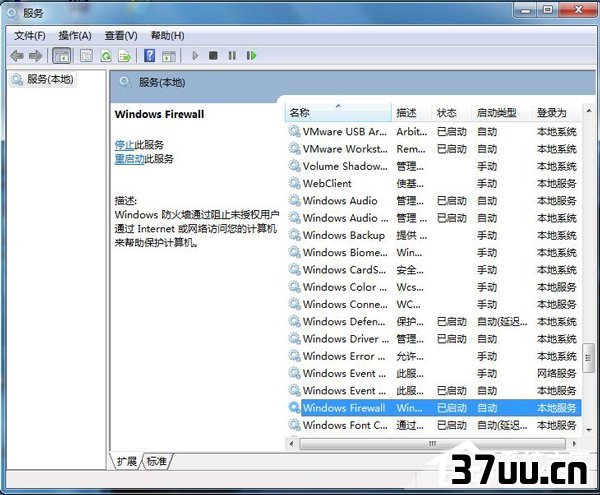Toggle the action pane toolbar icon
Image resolution: width=600 pixels, height=495 pixels.
[169, 56]
